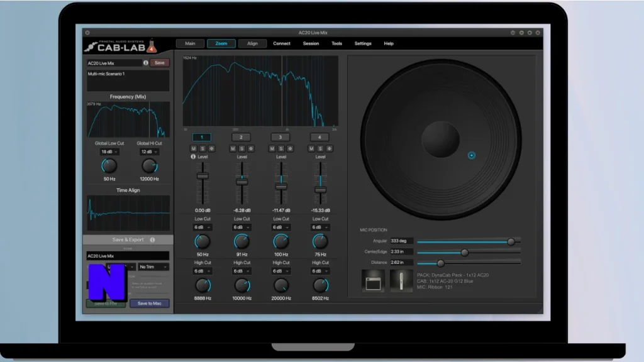Invert phase on channel 2

coord(251,148)
